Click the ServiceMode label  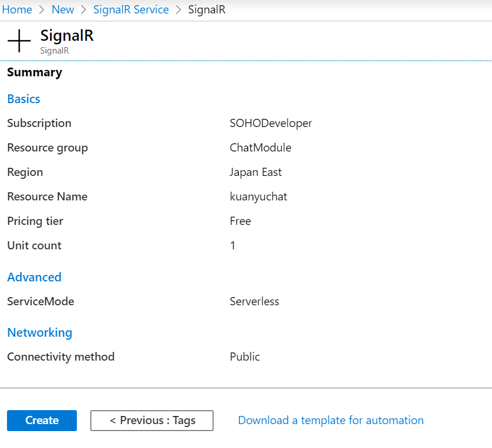pyautogui.click(x=41, y=301)
